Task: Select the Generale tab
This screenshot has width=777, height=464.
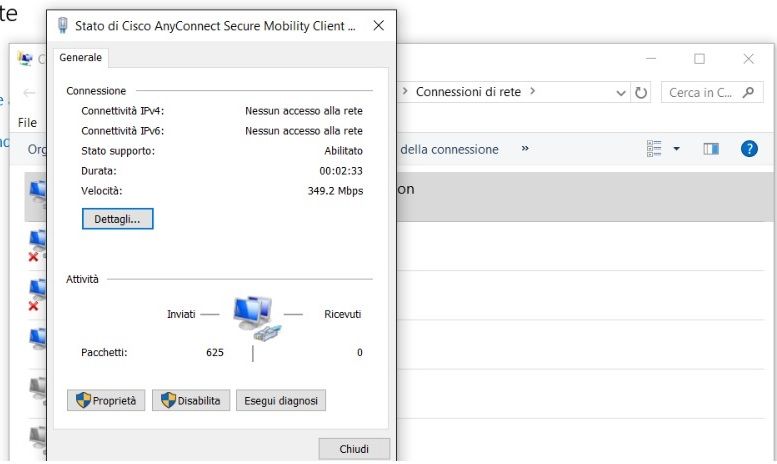Action: (80, 58)
